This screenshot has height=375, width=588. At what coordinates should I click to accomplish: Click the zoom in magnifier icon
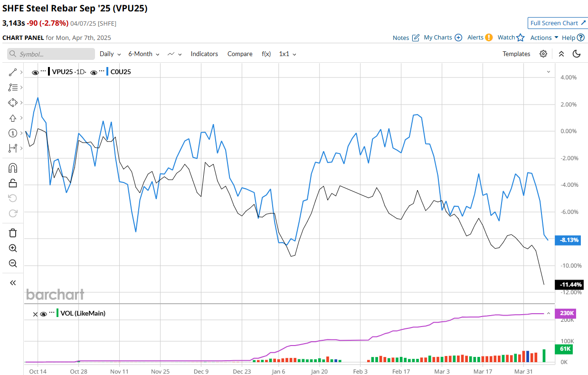[13, 248]
